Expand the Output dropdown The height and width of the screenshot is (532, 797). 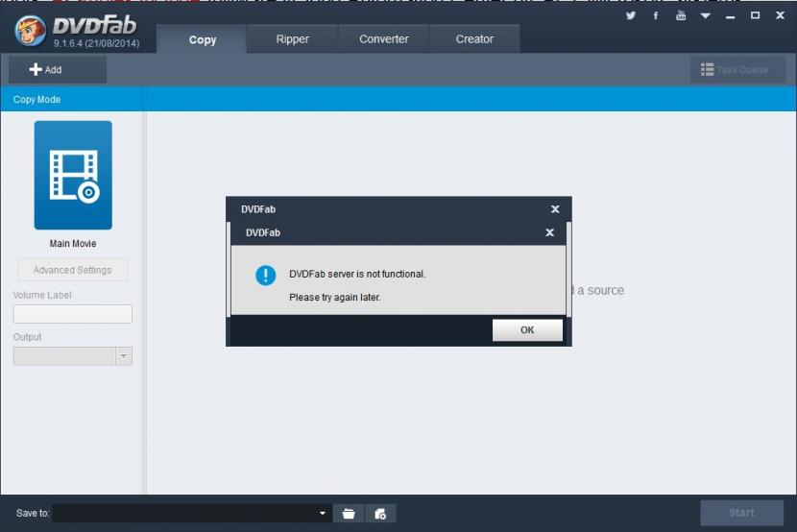[124, 356]
